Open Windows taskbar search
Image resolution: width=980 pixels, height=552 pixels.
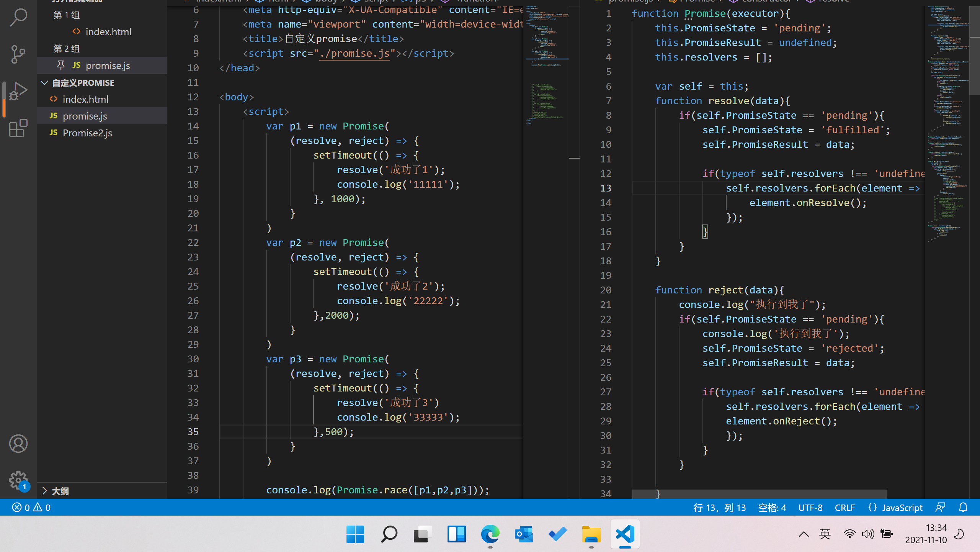click(389, 534)
